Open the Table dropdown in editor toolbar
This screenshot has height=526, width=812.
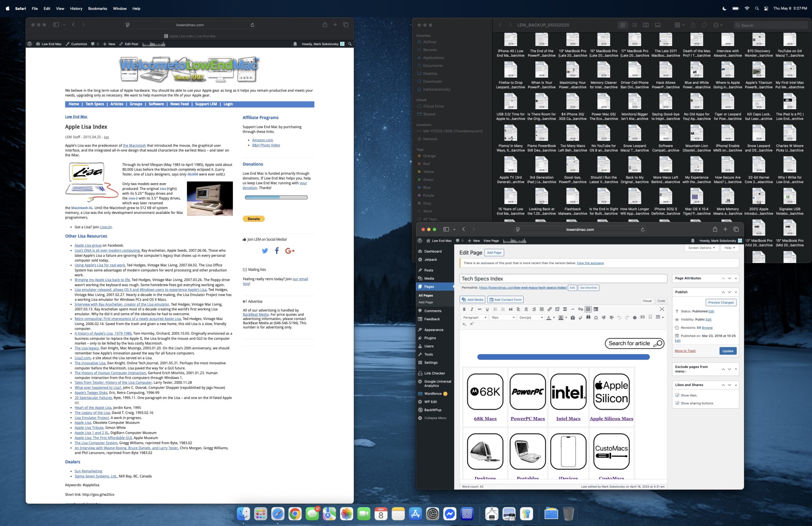(660, 317)
